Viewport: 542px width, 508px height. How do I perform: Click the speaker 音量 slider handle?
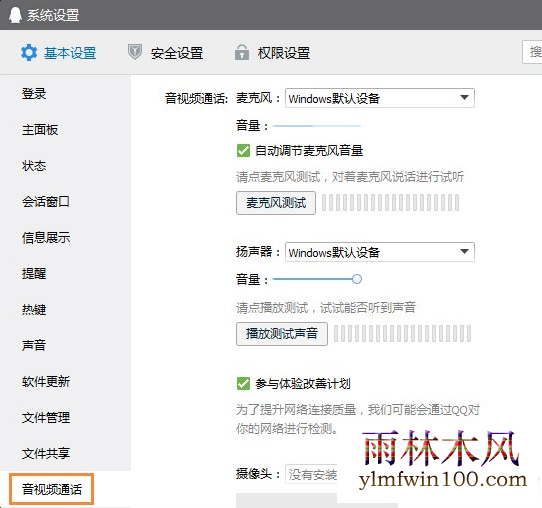pos(357,279)
